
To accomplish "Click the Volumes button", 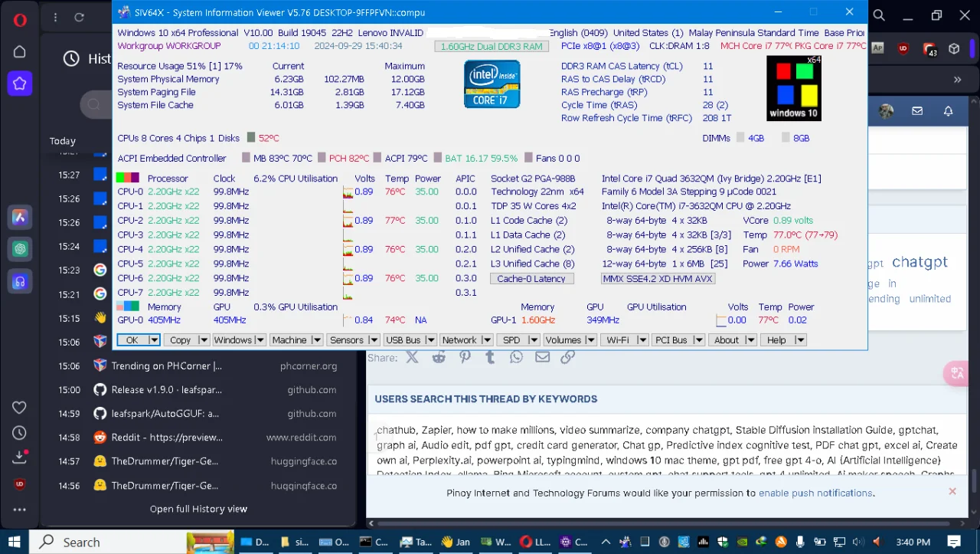I will tap(563, 340).
